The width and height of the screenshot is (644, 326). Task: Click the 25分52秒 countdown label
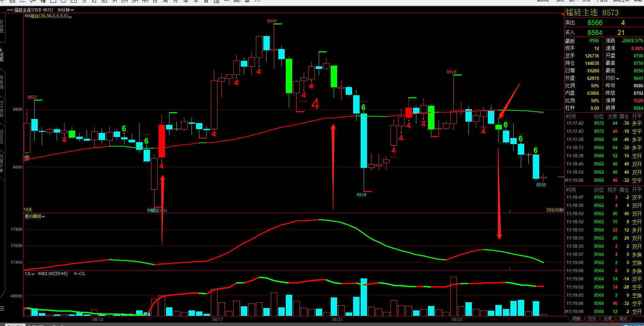[555, 210]
